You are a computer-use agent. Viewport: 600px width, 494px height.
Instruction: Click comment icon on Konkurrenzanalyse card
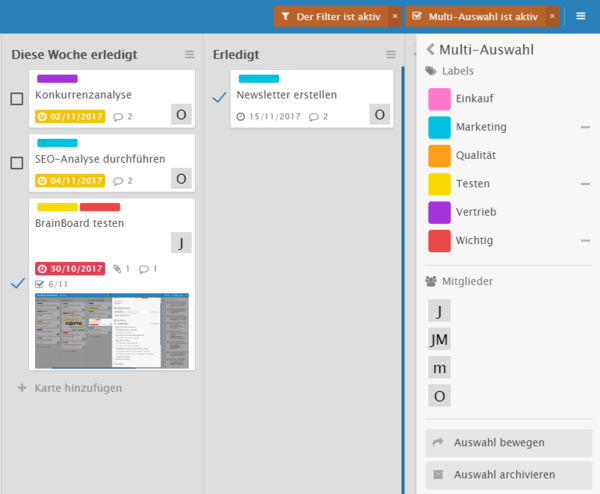(118, 117)
